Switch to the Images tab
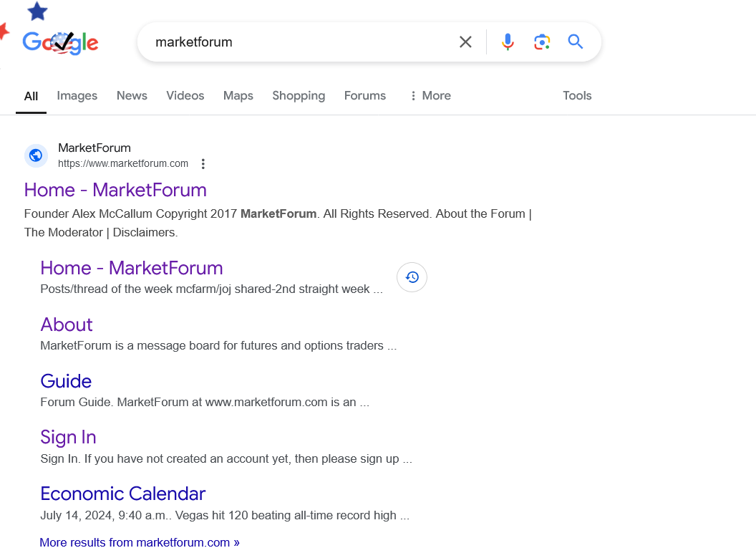Viewport: 756px width, 553px height. 77,95
